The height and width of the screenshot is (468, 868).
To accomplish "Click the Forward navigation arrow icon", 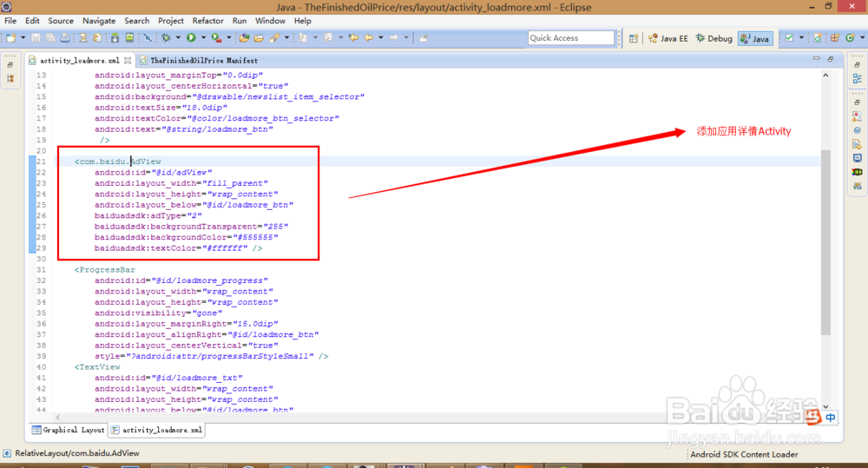I will 393,37.
